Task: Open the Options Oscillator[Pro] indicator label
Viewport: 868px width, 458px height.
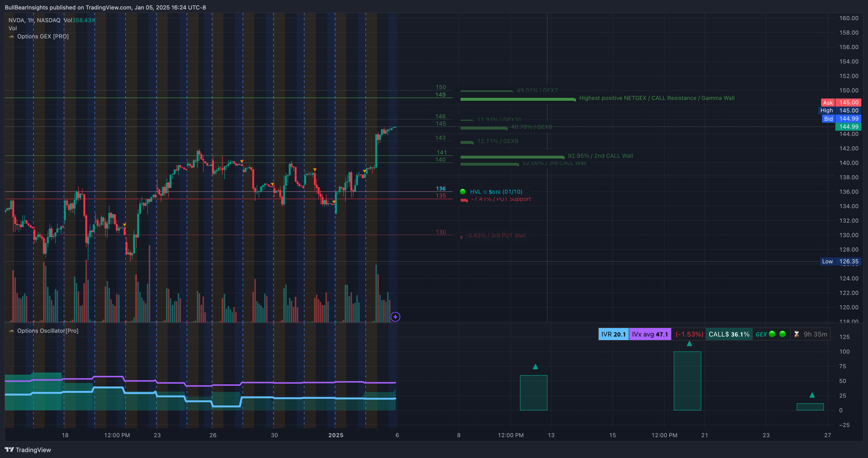Action: tap(48, 331)
